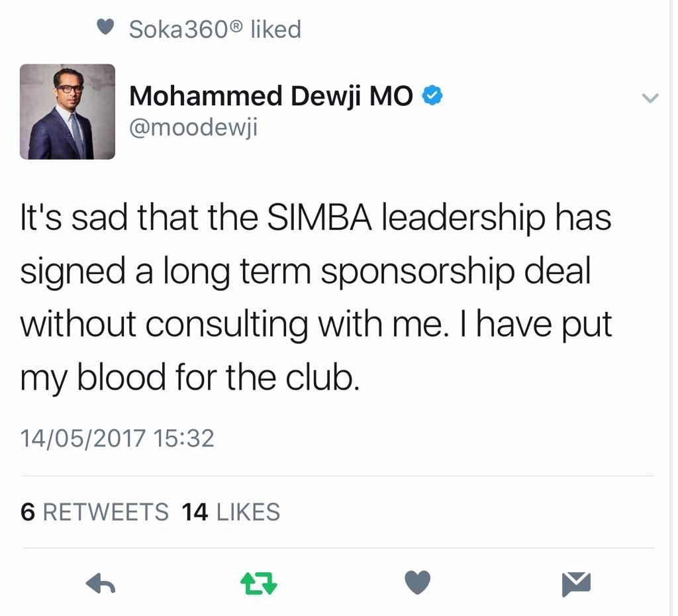Click the blue verified badge
678x616 pixels.
pos(433,97)
